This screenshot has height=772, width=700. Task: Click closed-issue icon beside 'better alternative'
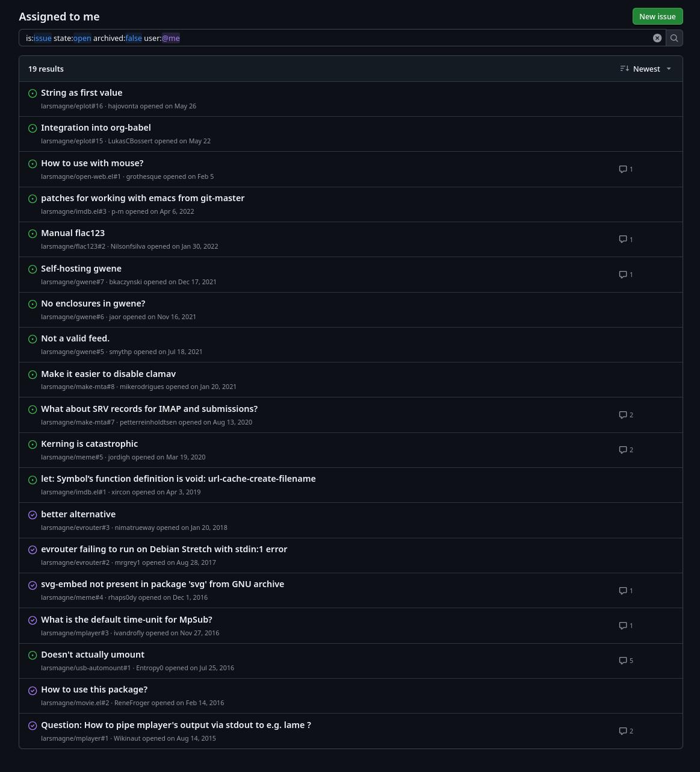coord(33,515)
